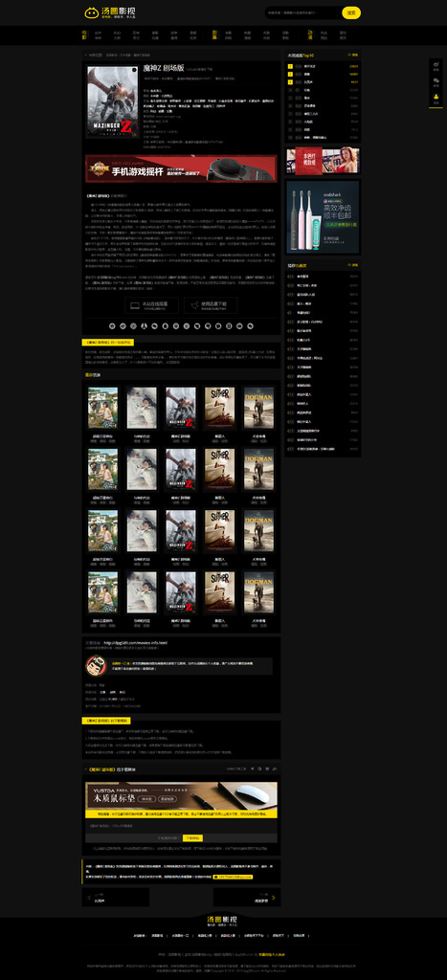This screenshot has width=447, height=980.
Task: Click the top icon in floating right sidebar
Action: pos(436,65)
